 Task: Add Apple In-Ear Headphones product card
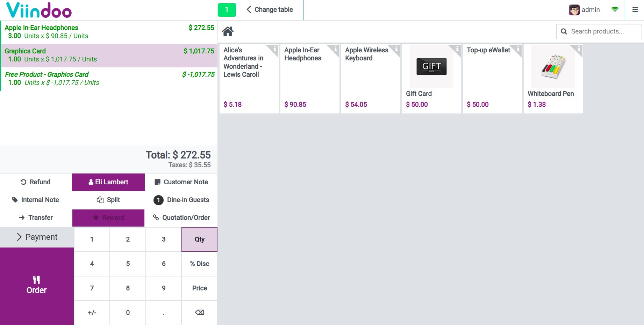coord(310,79)
